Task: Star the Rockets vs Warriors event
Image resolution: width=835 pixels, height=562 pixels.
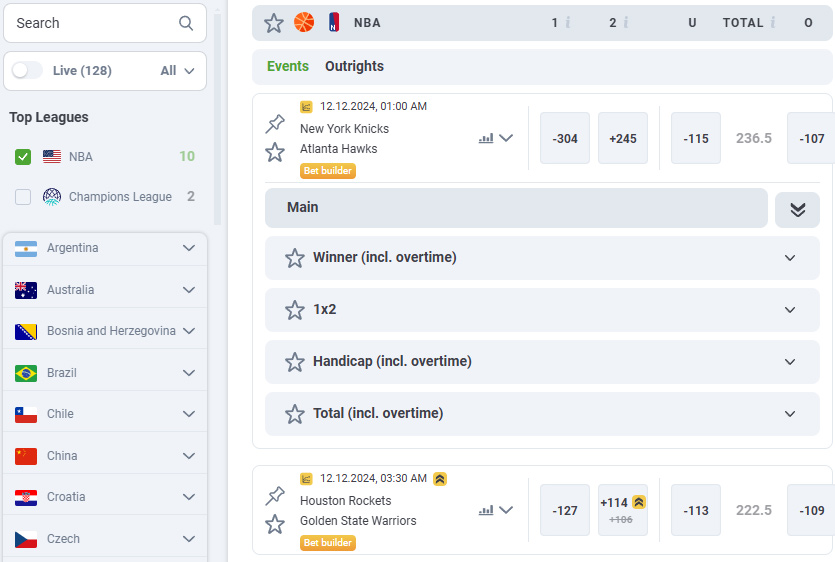Action: click(x=275, y=524)
